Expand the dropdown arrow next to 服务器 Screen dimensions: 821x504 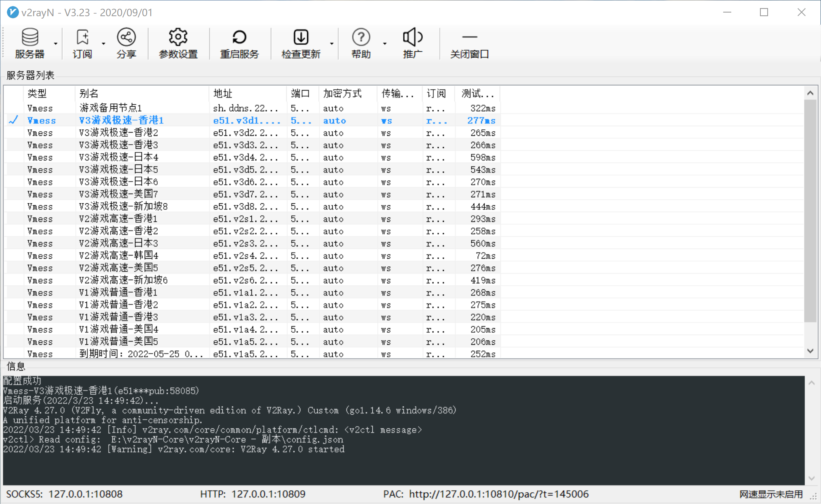pyautogui.click(x=56, y=43)
